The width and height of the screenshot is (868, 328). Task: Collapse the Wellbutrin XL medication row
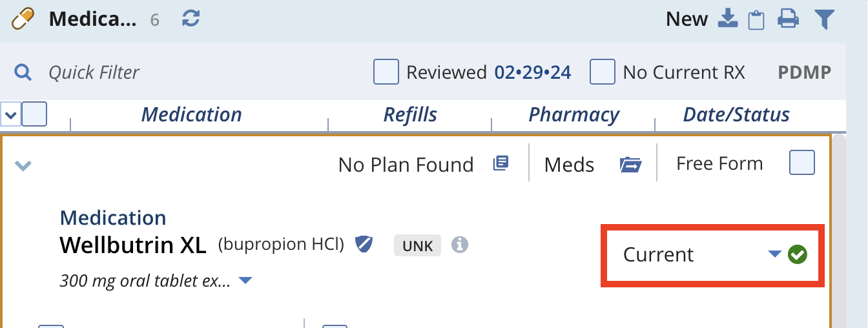coord(23,166)
